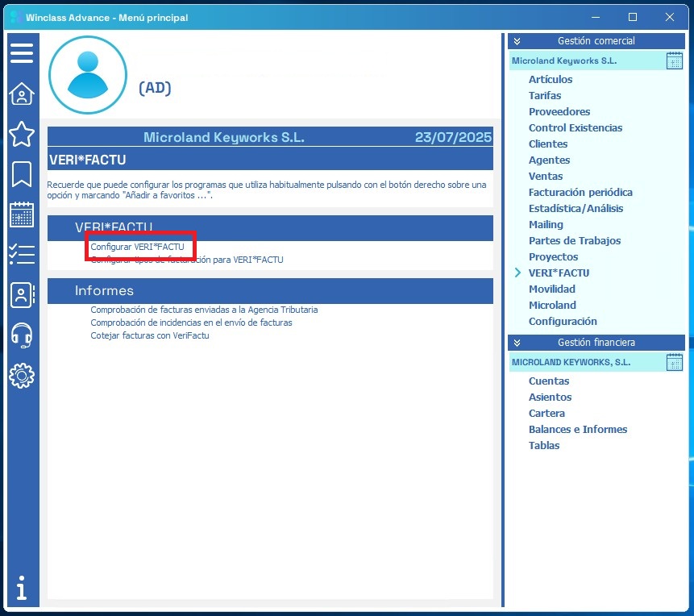Open favorites star icon
Image resolution: width=694 pixels, height=616 pixels.
pos(22,135)
